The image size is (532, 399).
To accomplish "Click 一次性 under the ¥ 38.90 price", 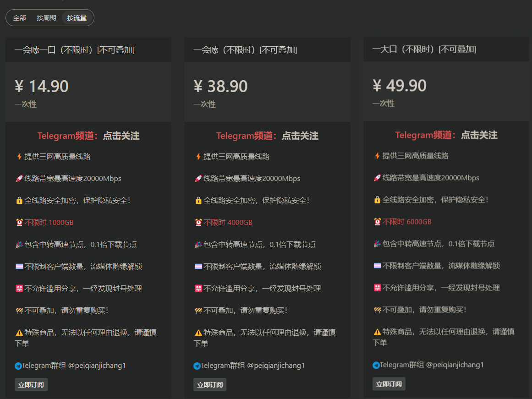I will tap(204, 104).
